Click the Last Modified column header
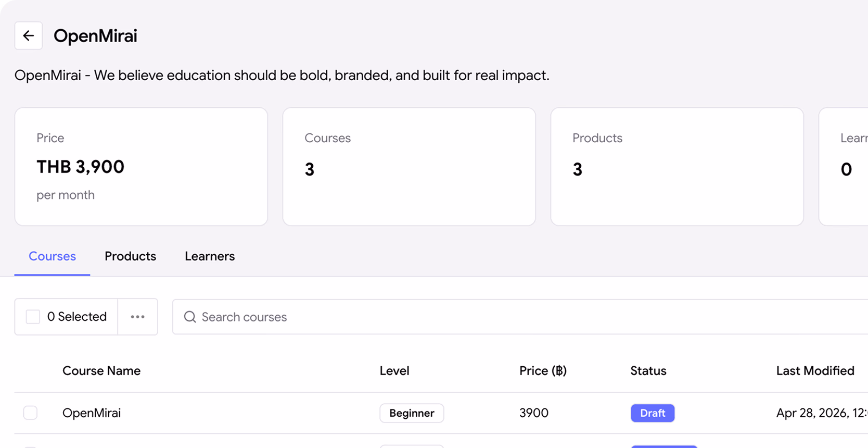Image resolution: width=868 pixels, height=448 pixels. [815, 370]
